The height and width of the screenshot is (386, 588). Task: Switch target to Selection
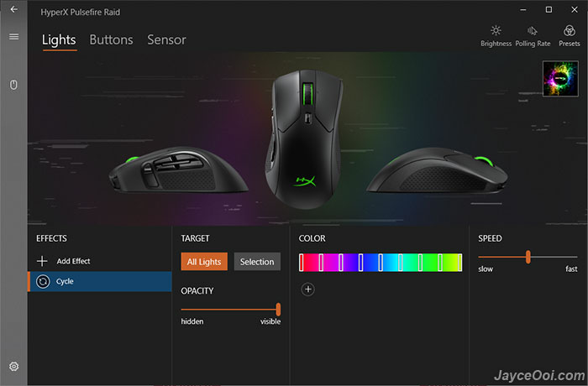(257, 262)
